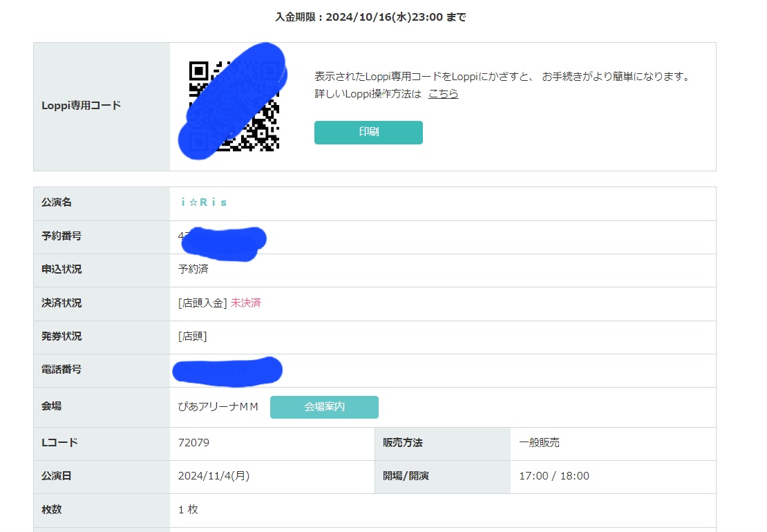Viewport: 767px width, 532px height.
Task: Select the 予約済 status value
Action: [193, 269]
